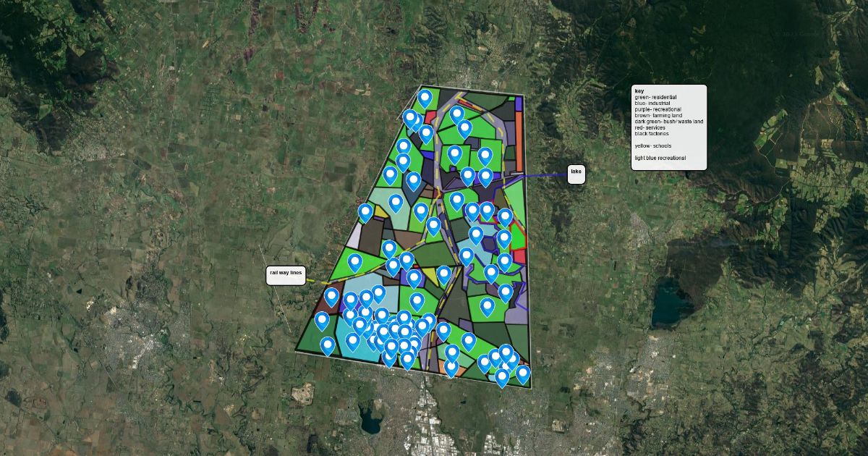
Task: Click the 'rail way lines' label
Action: point(286,273)
